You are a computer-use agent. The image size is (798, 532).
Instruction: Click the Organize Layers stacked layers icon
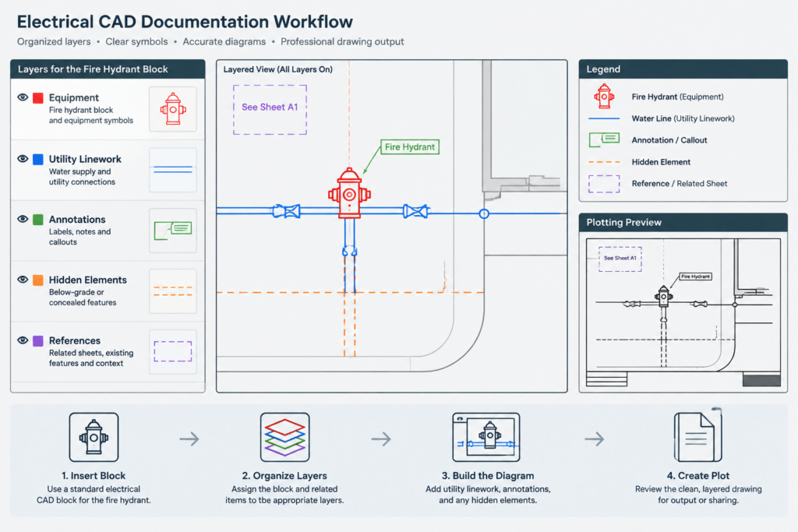tap(285, 438)
